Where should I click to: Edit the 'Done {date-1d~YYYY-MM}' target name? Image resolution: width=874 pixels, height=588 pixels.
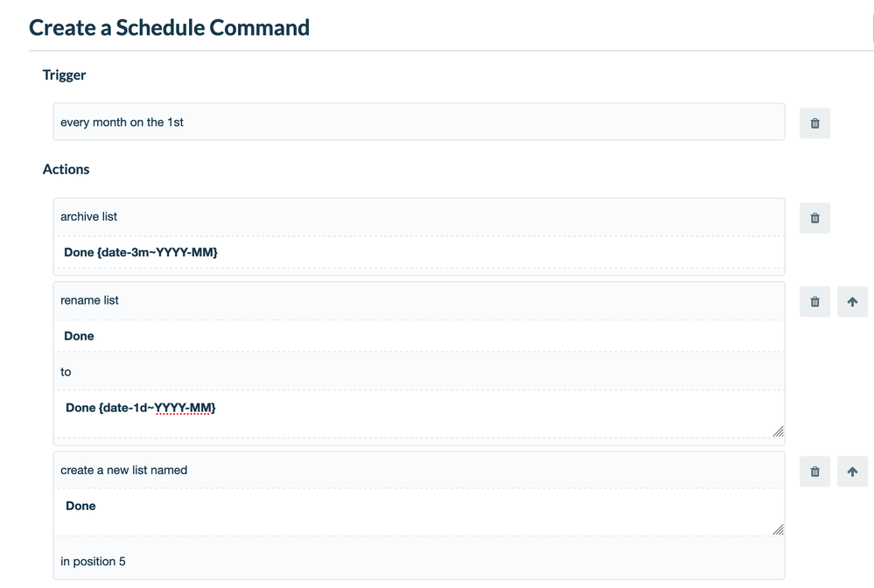pyautogui.click(x=418, y=414)
